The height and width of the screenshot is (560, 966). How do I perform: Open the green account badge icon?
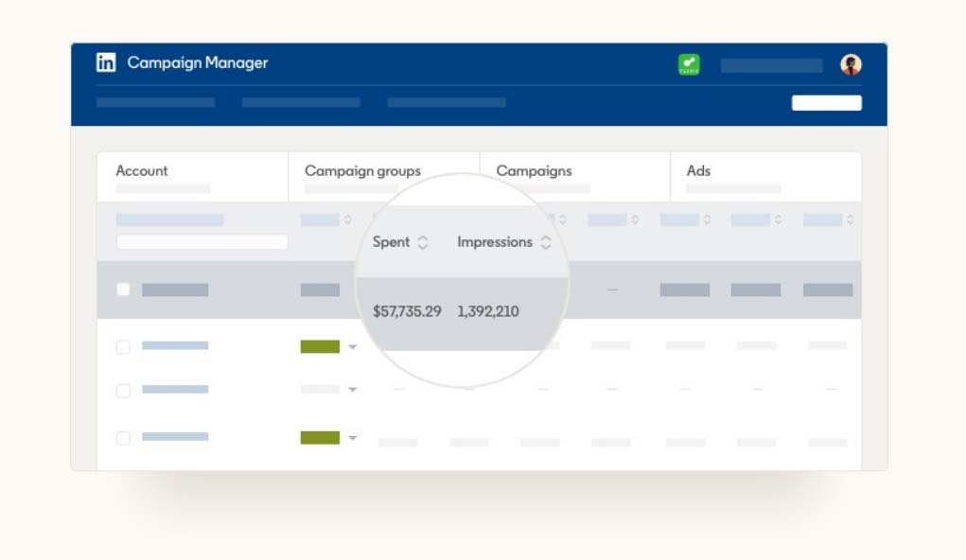pos(689,64)
